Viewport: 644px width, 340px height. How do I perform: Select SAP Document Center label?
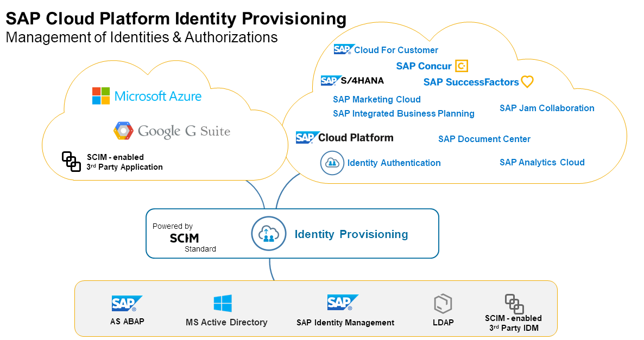coord(484,139)
